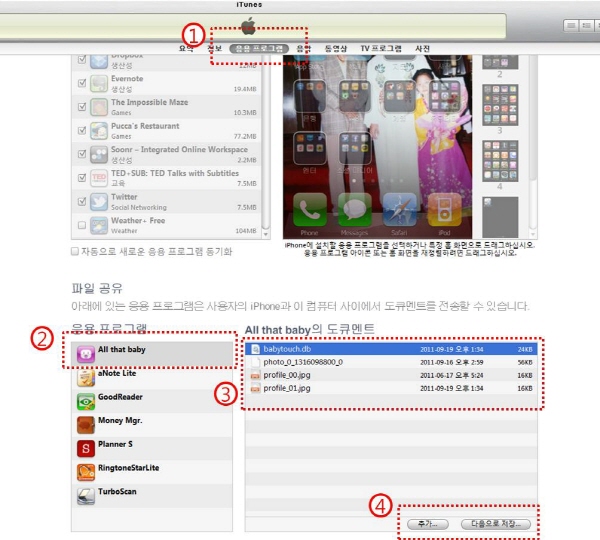The image size is (600, 540).
Task: Select the iPod icon on iPhone dock
Action: pyautogui.click(x=444, y=210)
